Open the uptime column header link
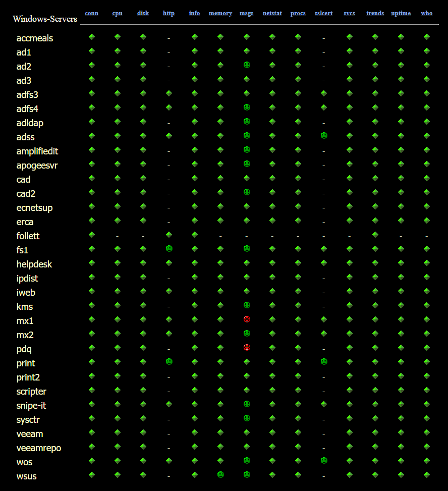This screenshot has height=491, width=448. [x=401, y=13]
